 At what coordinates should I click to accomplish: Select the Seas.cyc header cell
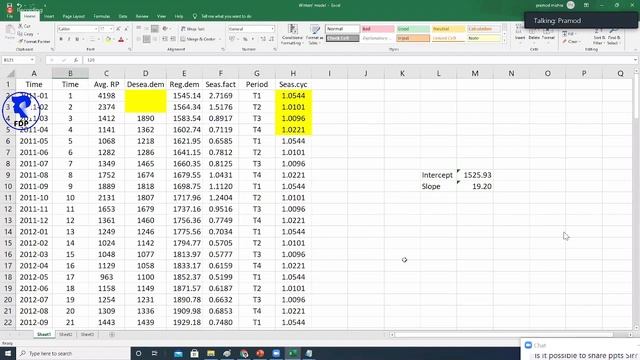point(293,84)
